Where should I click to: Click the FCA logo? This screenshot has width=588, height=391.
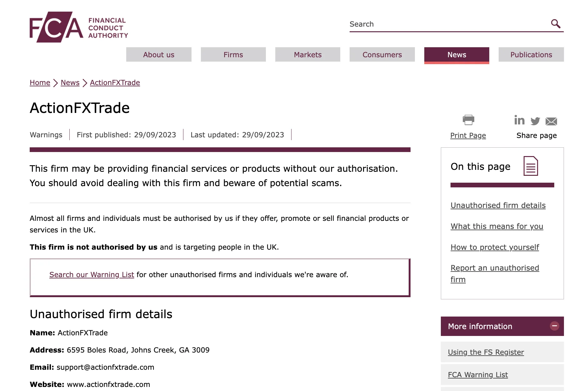click(x=79, y=27)
